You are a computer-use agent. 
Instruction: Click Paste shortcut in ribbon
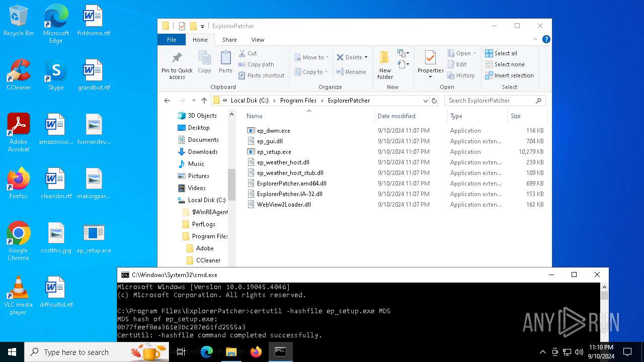(x=262, y=75)
